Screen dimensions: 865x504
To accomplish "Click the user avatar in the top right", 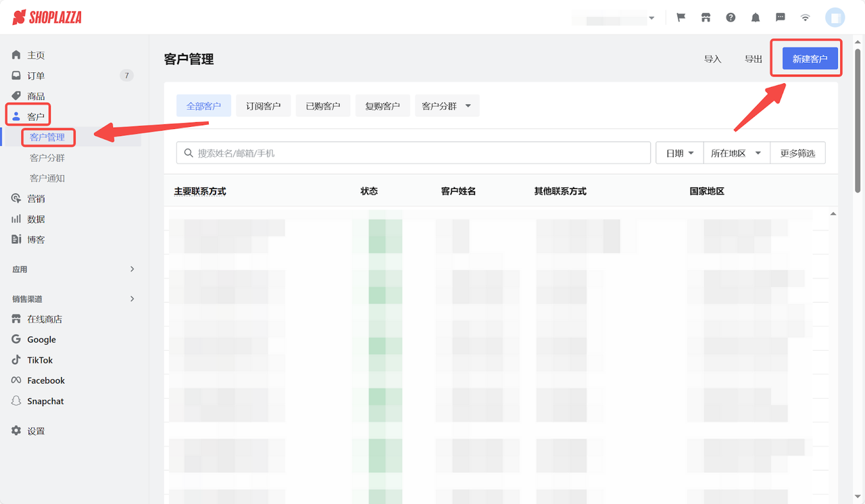I will tap(835, 17).
